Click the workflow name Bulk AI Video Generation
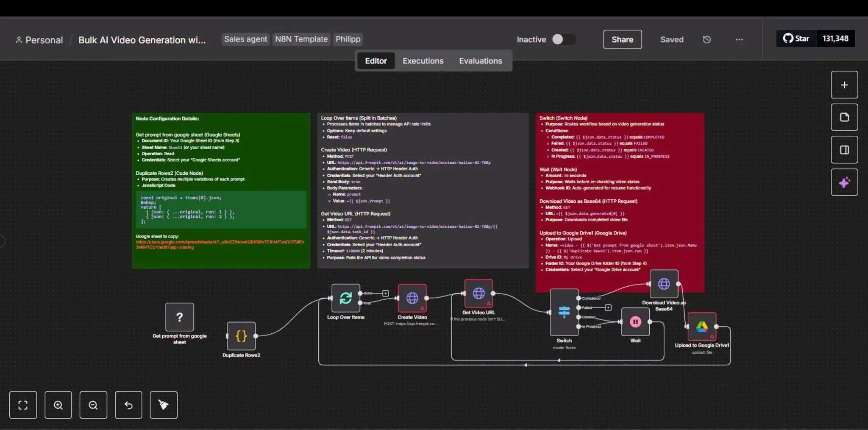The image size is (868, 430). point(142,40)
